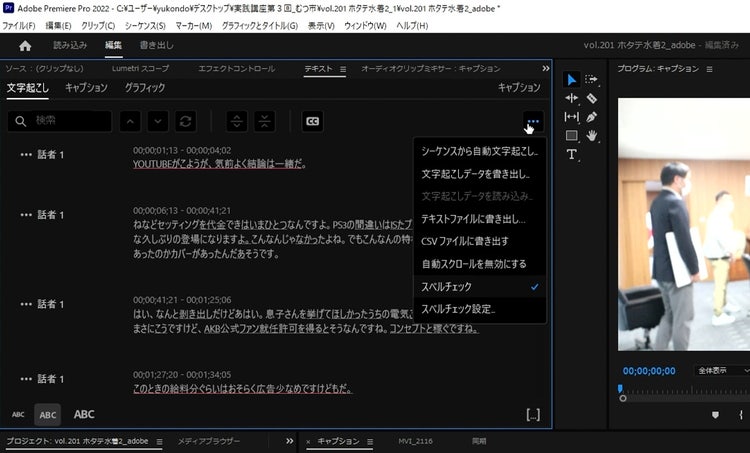Click the transcript 検索 search field
Screen dimensions: 750x453
(60, 121)
